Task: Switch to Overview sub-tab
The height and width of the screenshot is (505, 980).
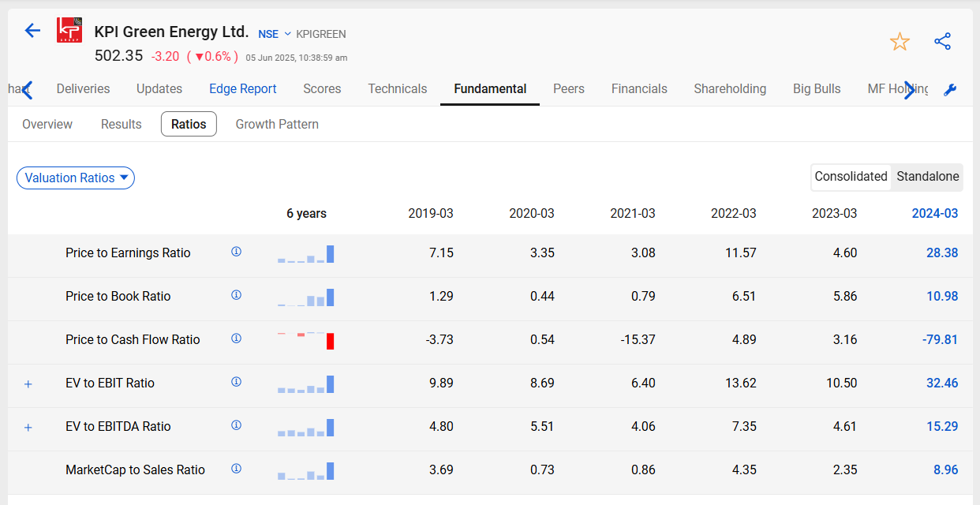Action: tap(47, 124)
